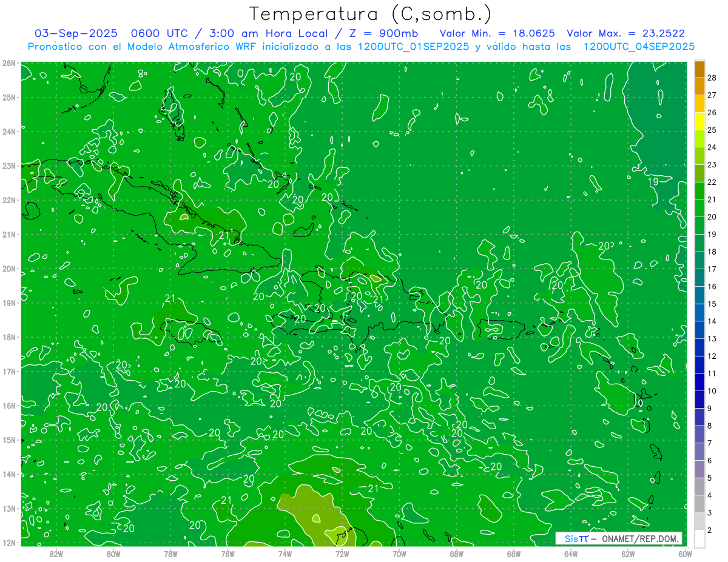
Task: Click the "78W" longitude axis label
Action: pyautogui.click(x=170, y=553)
